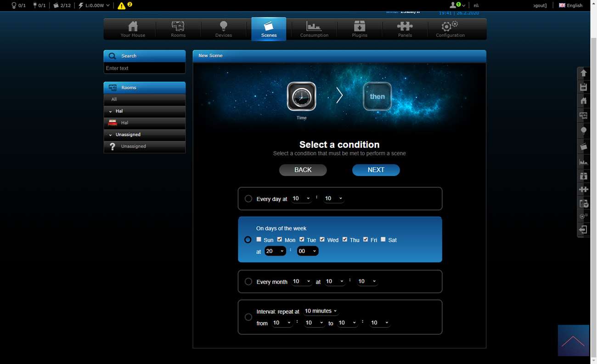The image size is (597, 364).
Task: Uncheck the Wed day checkbox
Action: point(322,240)
